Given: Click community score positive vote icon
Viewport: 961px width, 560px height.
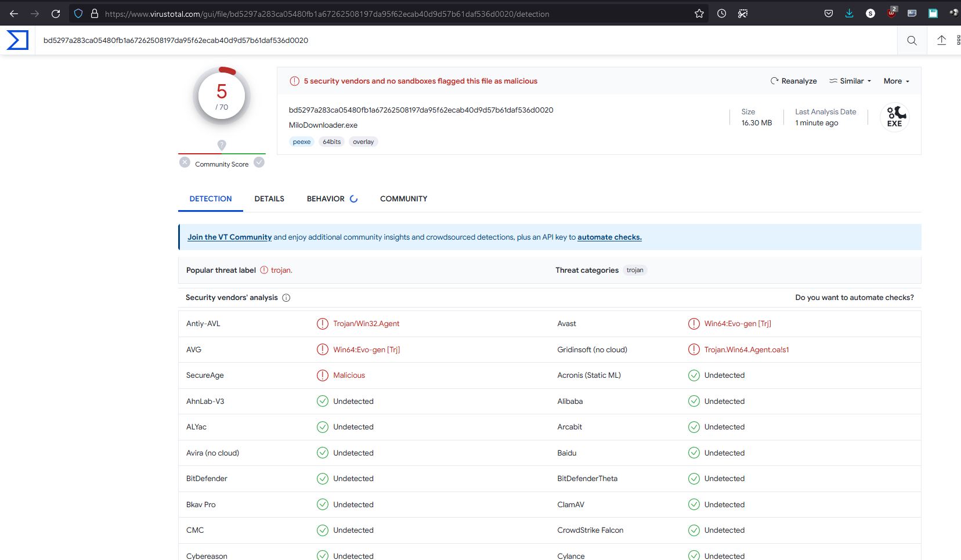Looking at the screenshot, I should 259,162.
